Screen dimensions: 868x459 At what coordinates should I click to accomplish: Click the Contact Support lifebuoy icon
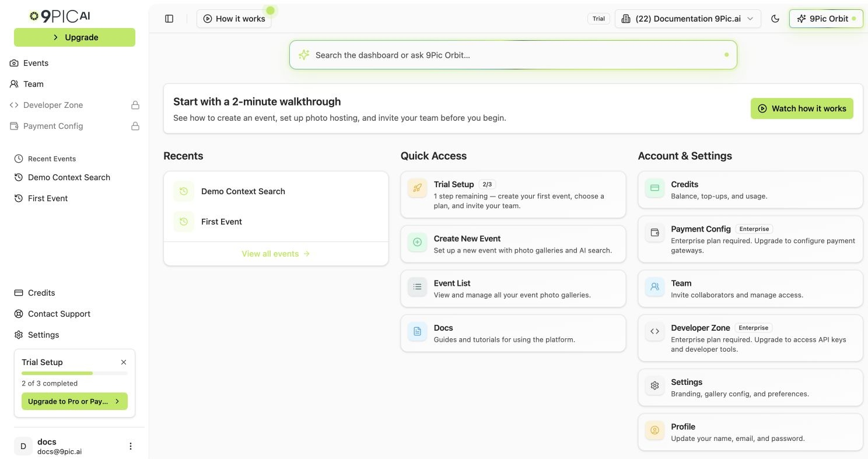(x=18, y=314)
